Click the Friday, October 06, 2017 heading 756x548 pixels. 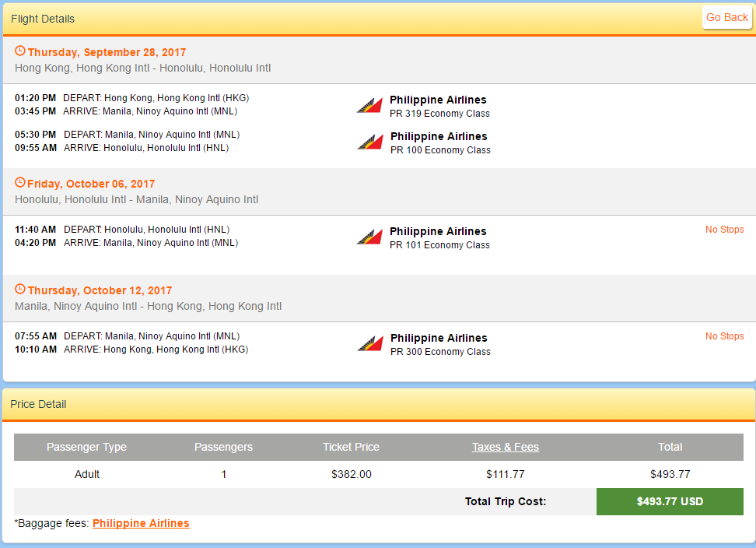(x=91, y=184)
